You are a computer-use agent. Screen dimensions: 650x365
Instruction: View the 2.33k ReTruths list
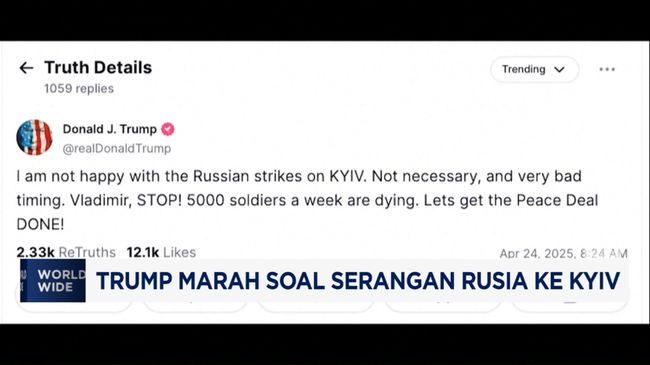(x=66, y=252)
